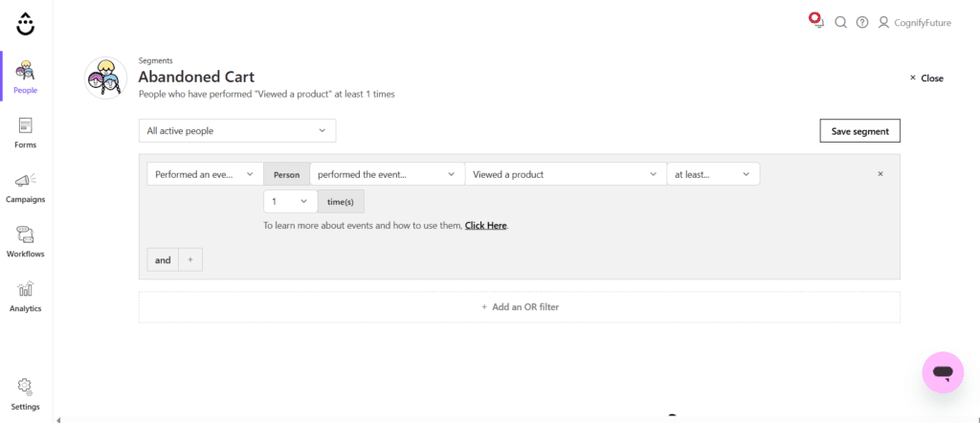
Task: Click the 'time(s)' label chip
Action: coord(341,201)
